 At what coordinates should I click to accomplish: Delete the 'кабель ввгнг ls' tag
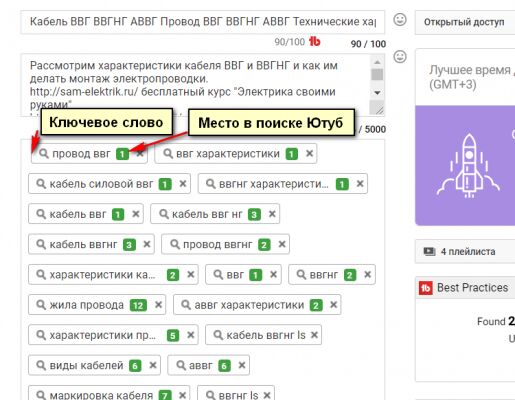pyautogui.click(x=314, y=335)
